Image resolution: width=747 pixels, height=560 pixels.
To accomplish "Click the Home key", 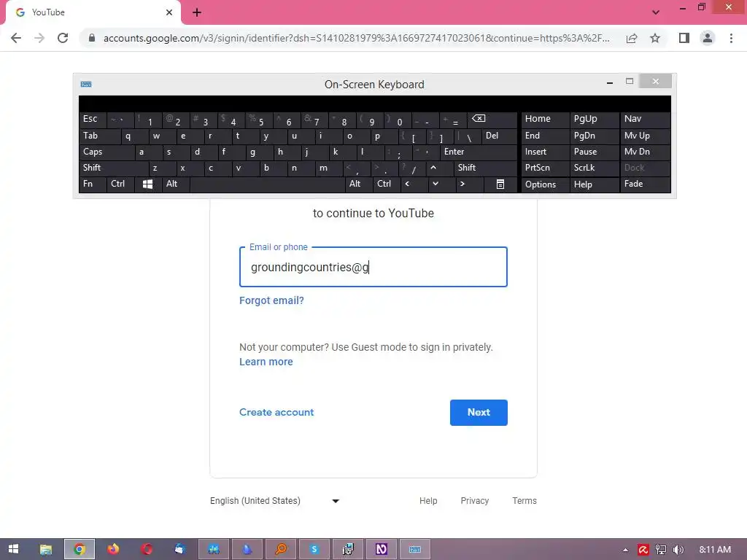I will coord(546,120).
